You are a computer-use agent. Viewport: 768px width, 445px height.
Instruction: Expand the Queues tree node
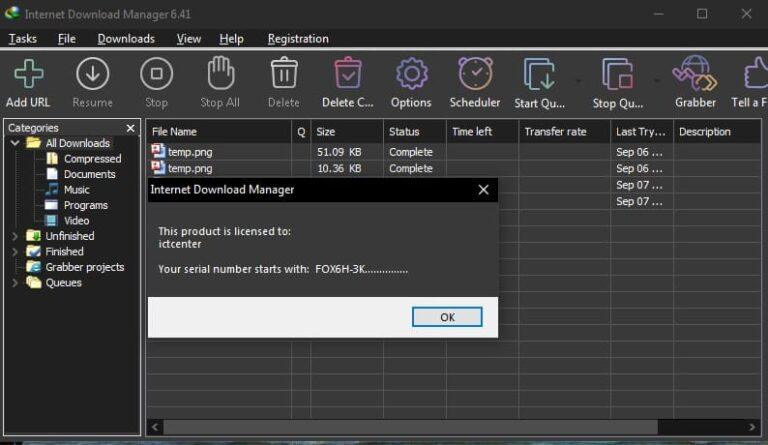(15, 283)
